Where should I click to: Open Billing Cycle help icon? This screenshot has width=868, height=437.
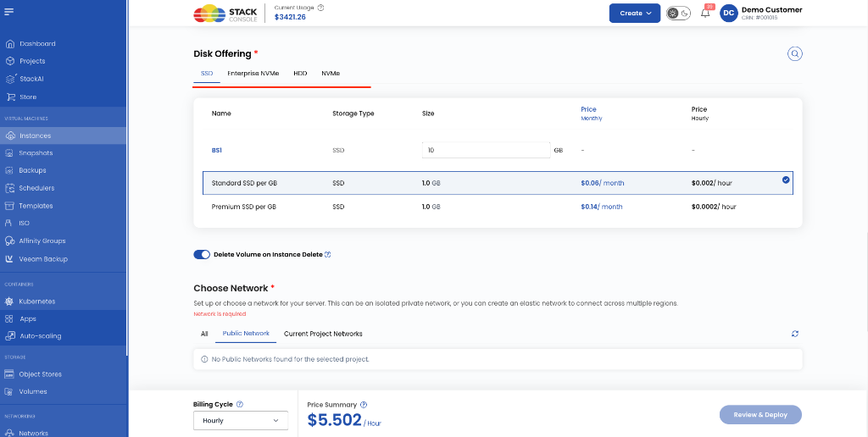[240, 404]
